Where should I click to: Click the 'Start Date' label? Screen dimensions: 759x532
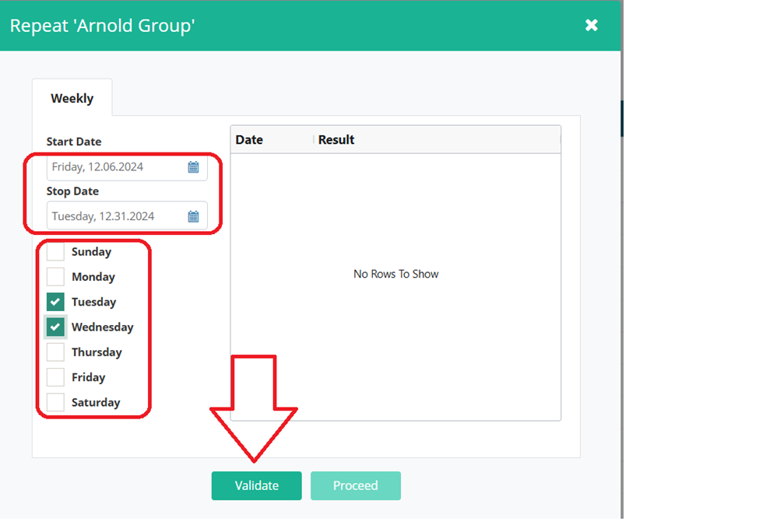pyautogui.click(x=74, y=142)
